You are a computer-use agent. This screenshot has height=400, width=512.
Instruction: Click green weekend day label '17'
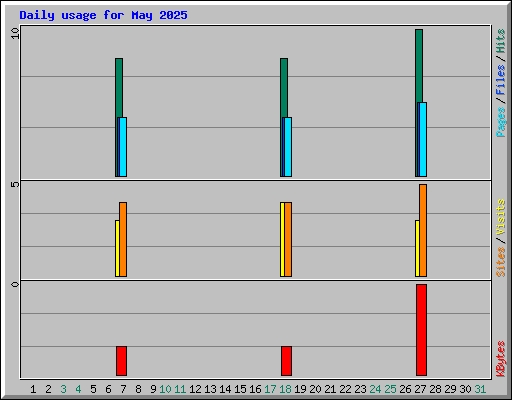pyautogui.click(x=270, y=389)
